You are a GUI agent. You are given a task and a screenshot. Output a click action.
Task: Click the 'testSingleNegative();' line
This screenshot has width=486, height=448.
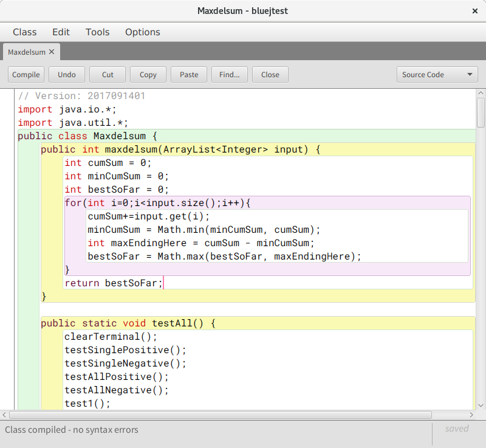125,363
